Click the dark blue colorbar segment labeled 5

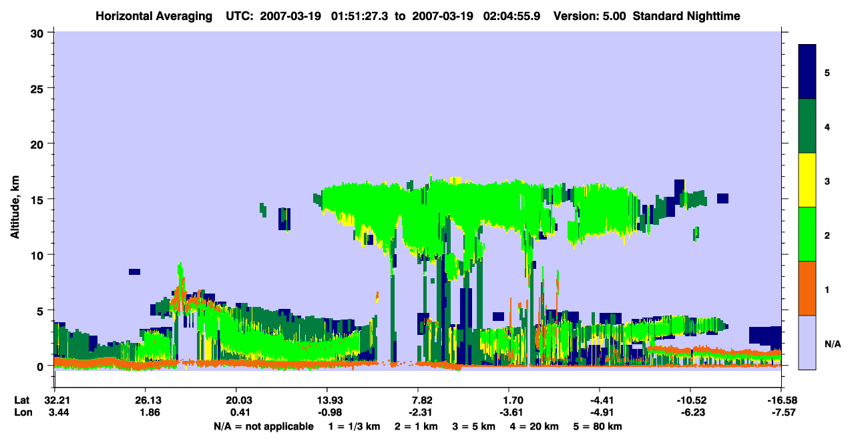point(807,71)
